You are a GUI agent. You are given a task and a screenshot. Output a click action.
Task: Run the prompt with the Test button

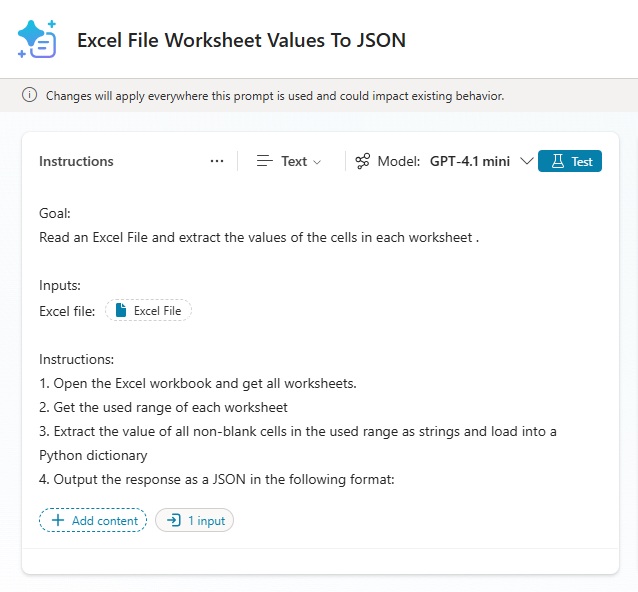(570, 161)
